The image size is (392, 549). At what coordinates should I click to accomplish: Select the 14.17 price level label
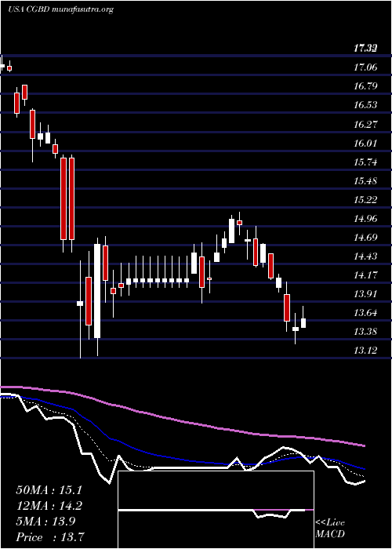365,275
